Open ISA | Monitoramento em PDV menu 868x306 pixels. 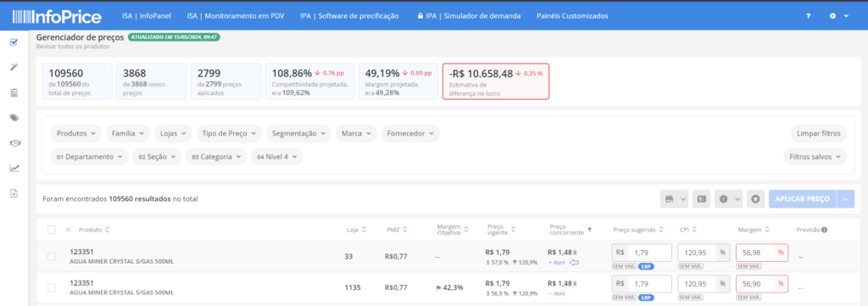pos(236,16)
